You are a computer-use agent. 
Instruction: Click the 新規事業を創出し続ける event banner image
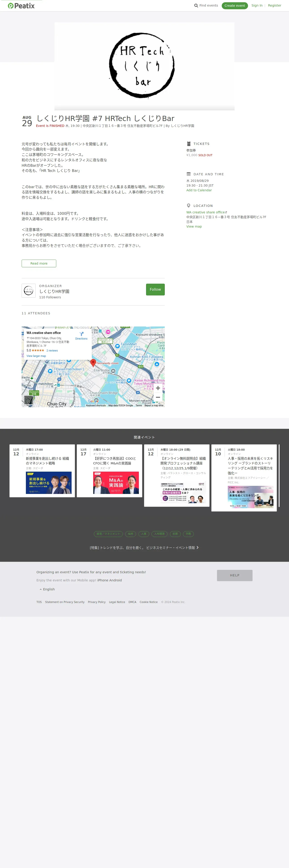pos(49,482)
